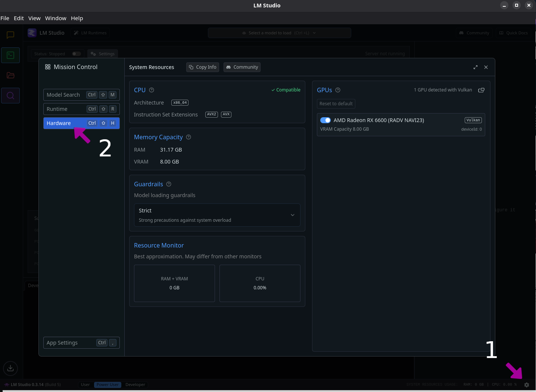Click server Settings button
536x392 pixels.
coord(103,54)
